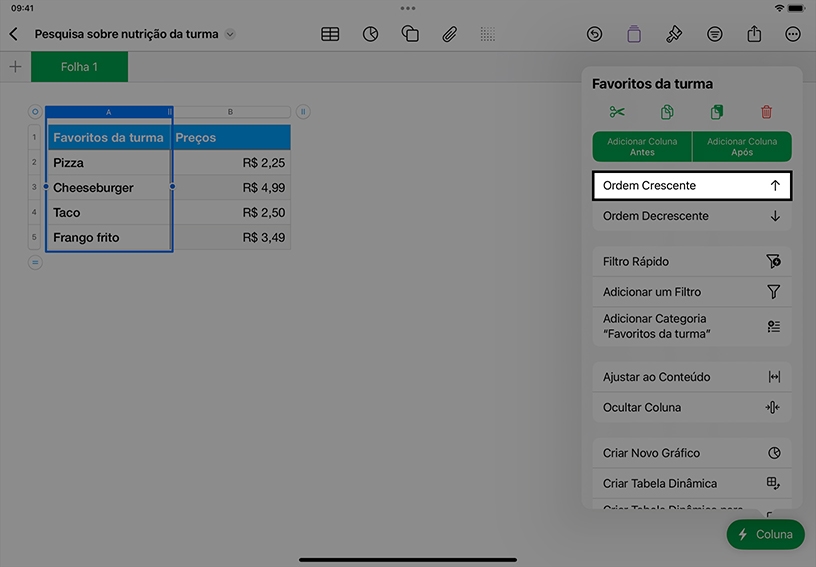816x567 pixels.
Task: Select the Frango frito cell
Action: [x=109, y=238]
